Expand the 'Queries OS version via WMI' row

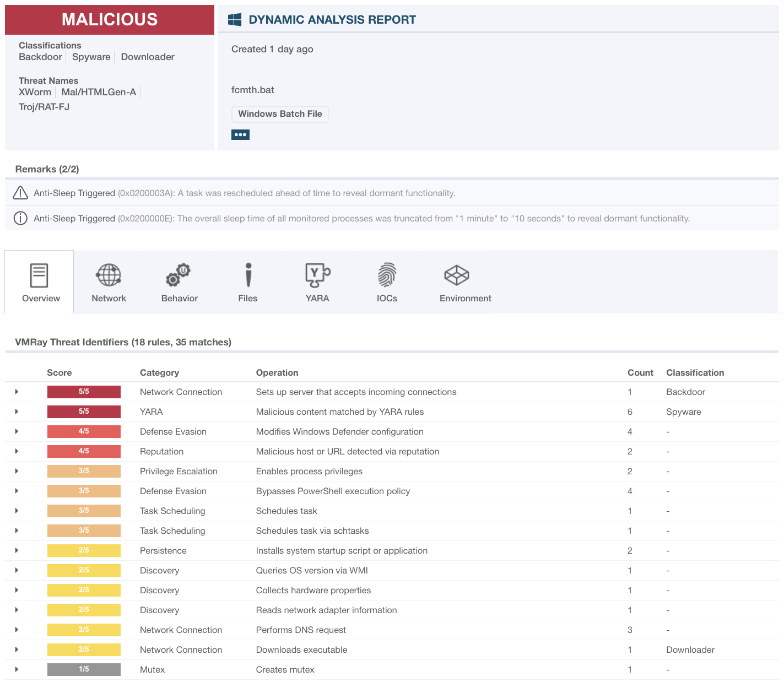coord(17,570)
